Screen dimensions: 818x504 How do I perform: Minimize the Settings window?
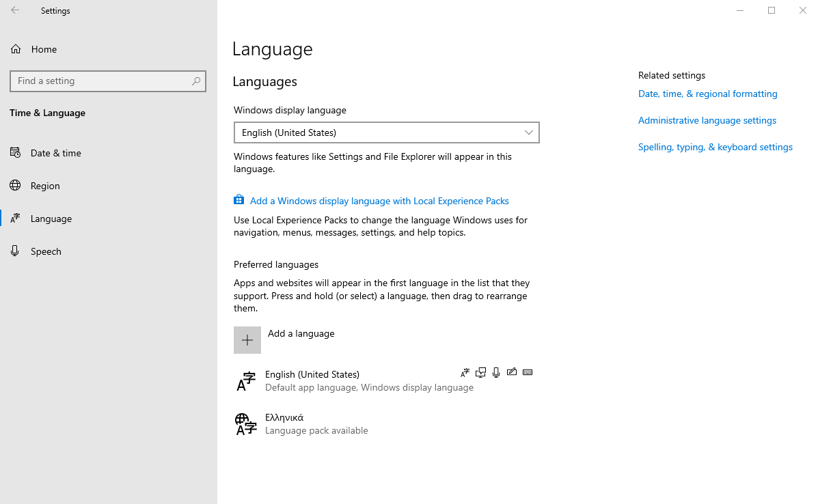pyautogui.click(x=739, y=10)
